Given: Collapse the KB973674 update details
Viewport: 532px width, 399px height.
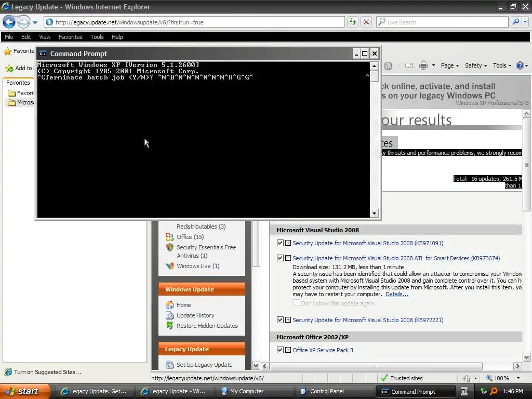Looking at the screenshot, I should pyautogui.click(x=288, y=258).
